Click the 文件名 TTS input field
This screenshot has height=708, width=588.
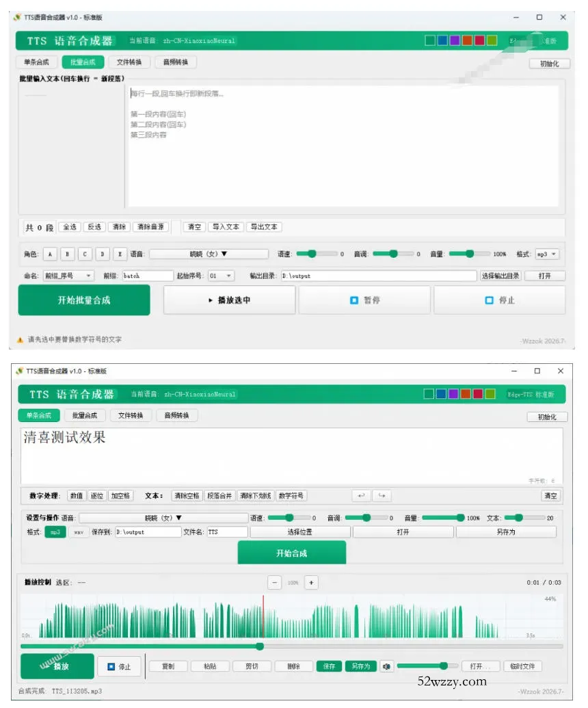(x=228, y=532)
